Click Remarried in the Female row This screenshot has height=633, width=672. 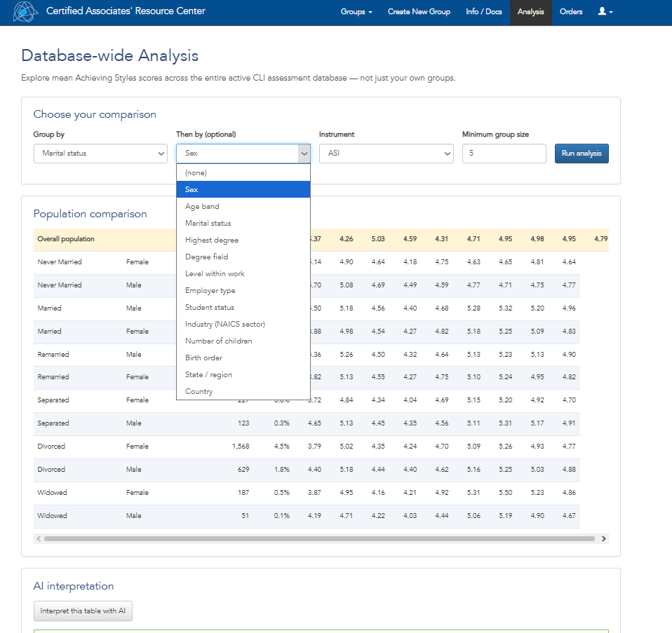pyautogui.click(x=53, y=377)
